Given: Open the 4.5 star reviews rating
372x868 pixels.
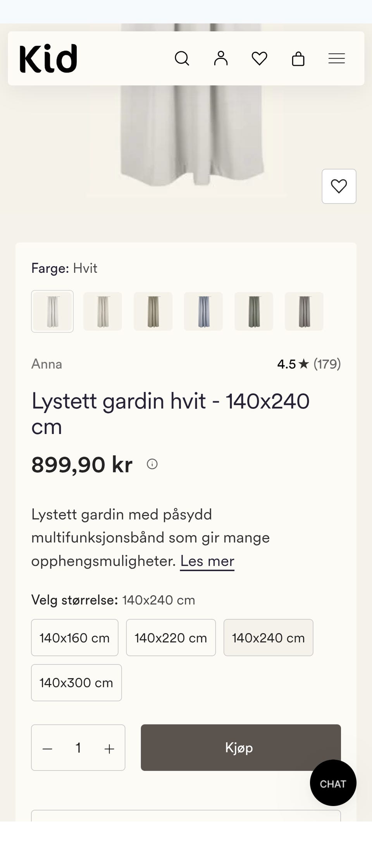Looking at the screenshot, I should (x=309, y=364).
